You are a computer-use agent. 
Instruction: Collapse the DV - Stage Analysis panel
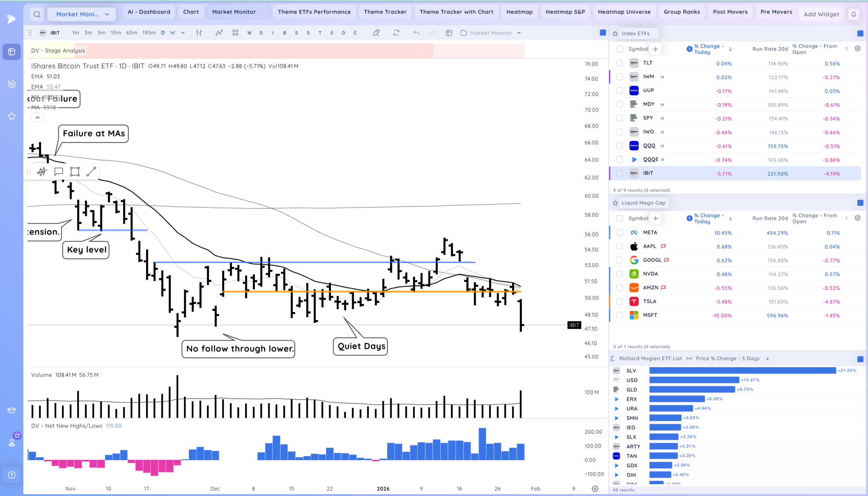pos(38,117)
